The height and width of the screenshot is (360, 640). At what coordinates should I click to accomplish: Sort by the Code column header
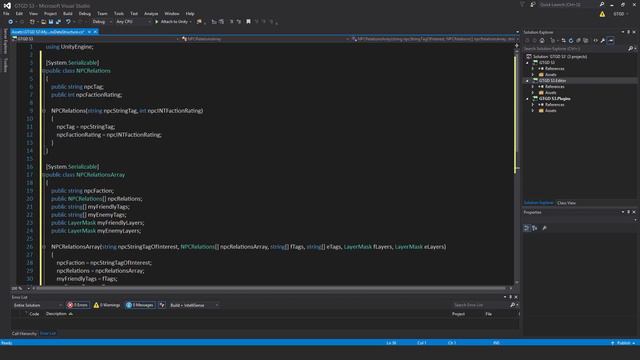click(x=34, y=314)
